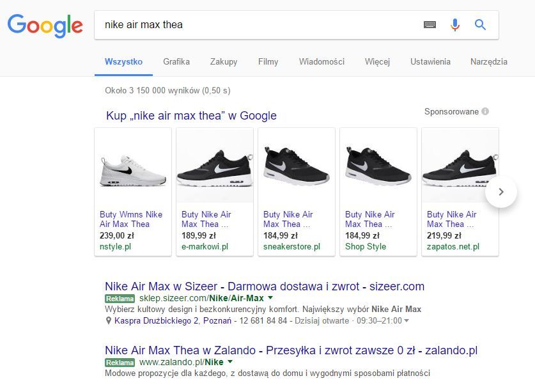Viewport: 535px width, 392px height.
Task: Click black shoe thumbnail from e-markowi.pl
Action: 215,166
